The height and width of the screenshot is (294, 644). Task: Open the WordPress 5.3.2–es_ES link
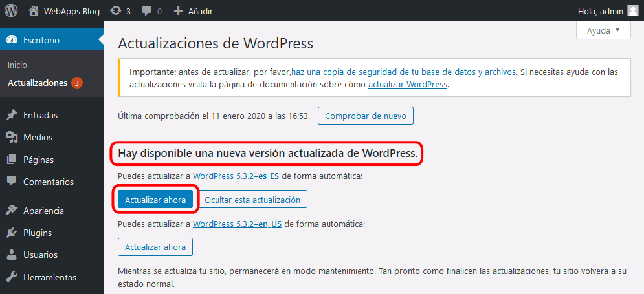[x=236, y=177]
